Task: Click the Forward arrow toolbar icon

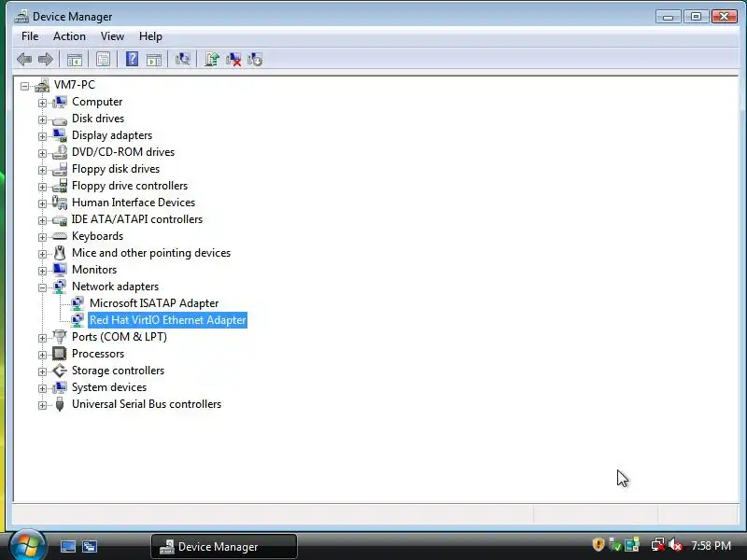Action: pyautogui.click(x=45, y=60)
